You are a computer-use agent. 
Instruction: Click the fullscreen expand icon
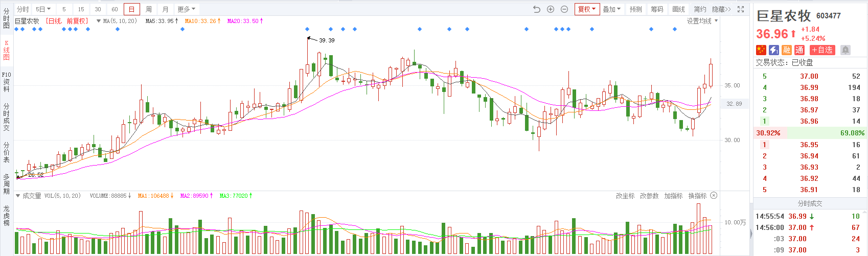pyautogui.click(x=741, y=9)
